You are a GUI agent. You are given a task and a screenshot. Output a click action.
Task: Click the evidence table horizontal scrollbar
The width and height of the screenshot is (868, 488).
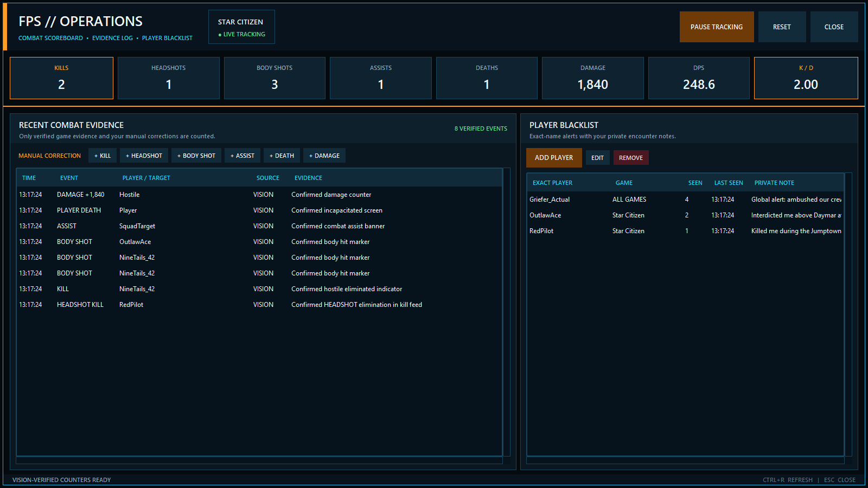coord(259,460)
